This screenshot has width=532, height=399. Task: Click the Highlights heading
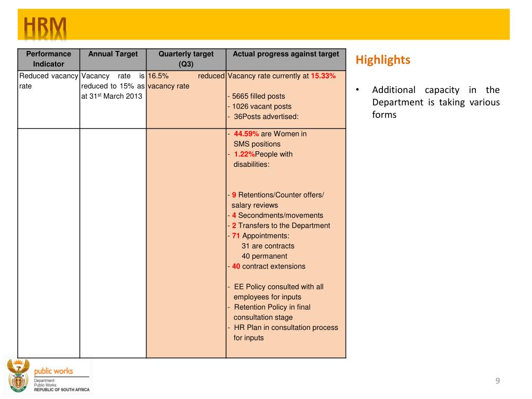point(383,60)
